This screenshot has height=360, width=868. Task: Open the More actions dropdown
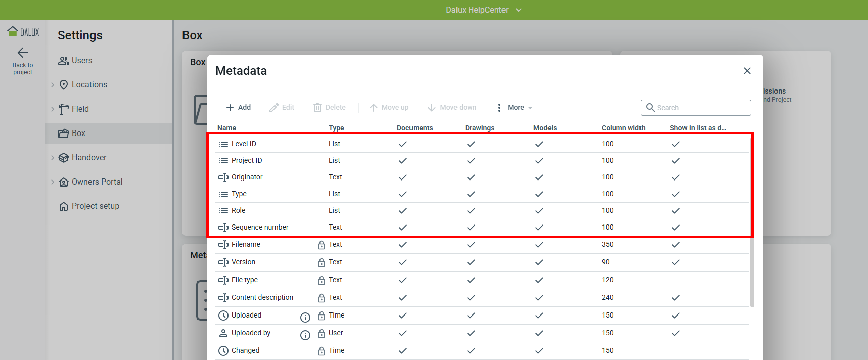coord(515,108)
